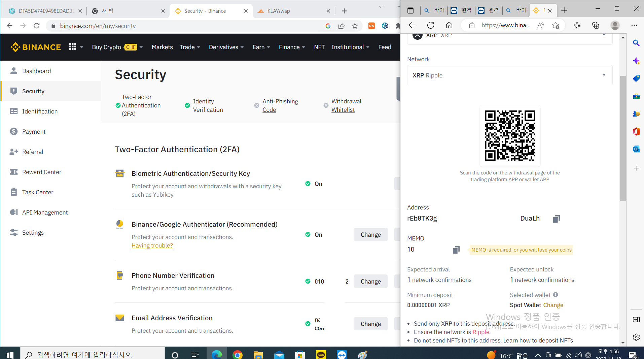This screenshot has height=359, width=644.
Task: Click the Chrome share page icon
Action: pos(341,26)
